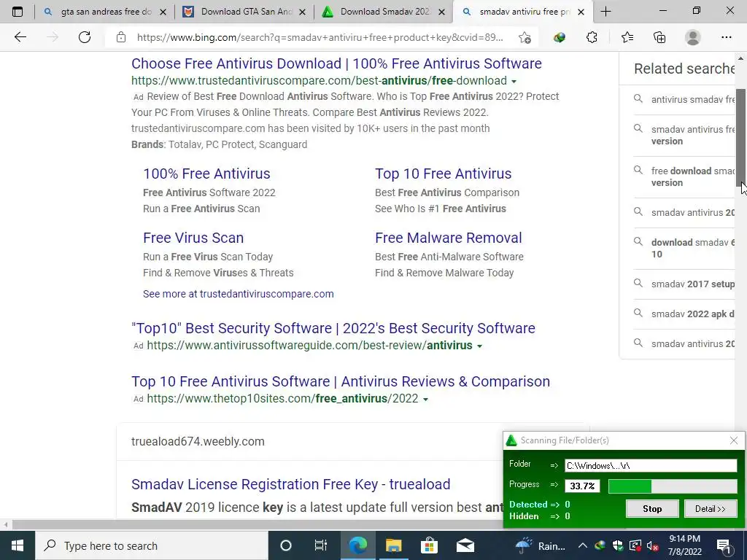The height and width of the screenshot is (560, 747).
Task: Open Task View on taskbar
Action: click(321, 545)
